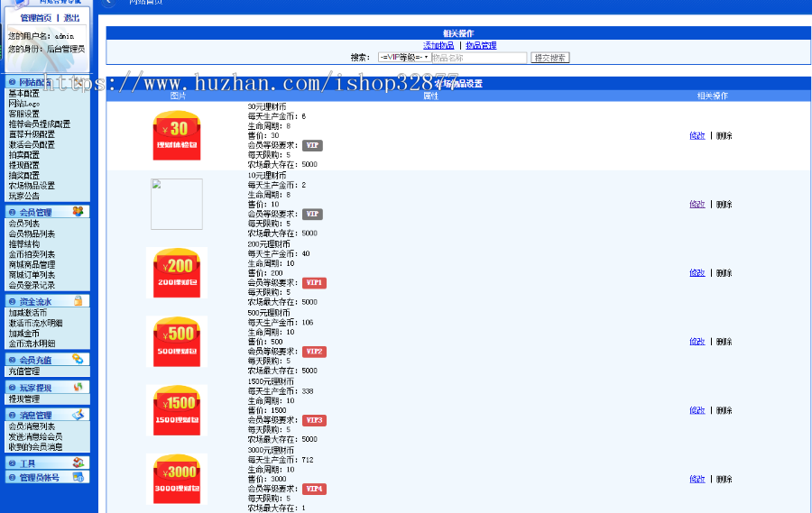Viewport: 812px width, 513px height.
Task: Toggle the 玩家提现 section header
Action: 47,387
